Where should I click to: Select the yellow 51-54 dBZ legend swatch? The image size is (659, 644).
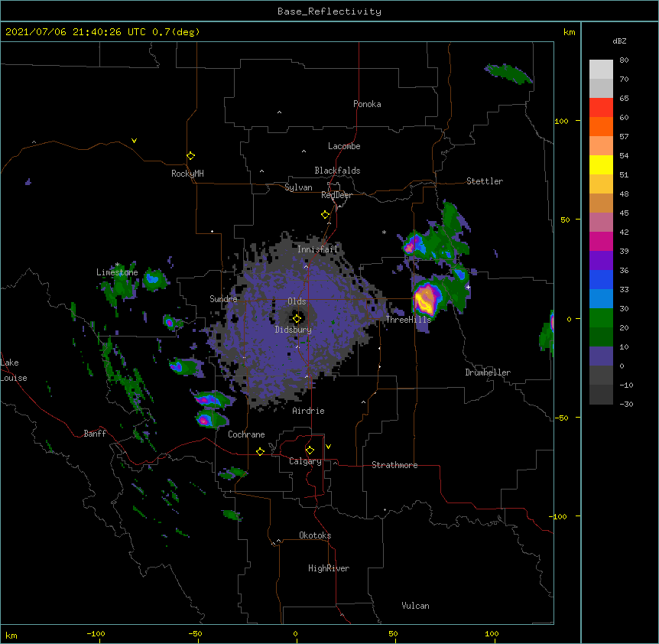(601, 164)
